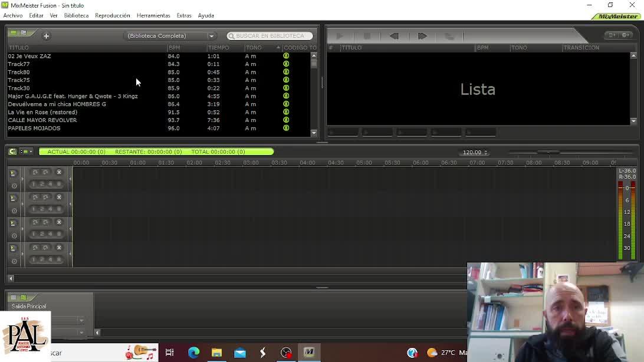Click the timeline zoom slider
Screen dimensions: 644x362
tap(548, 152)
